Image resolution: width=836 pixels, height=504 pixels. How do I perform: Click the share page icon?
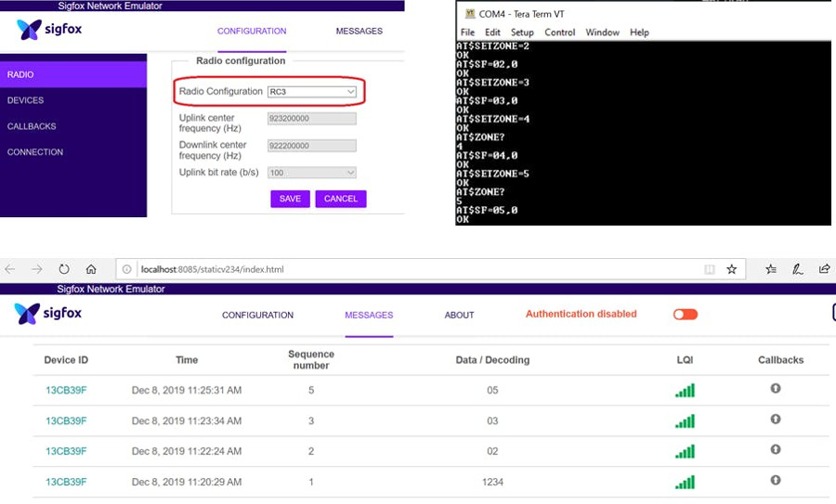[824, 268]
